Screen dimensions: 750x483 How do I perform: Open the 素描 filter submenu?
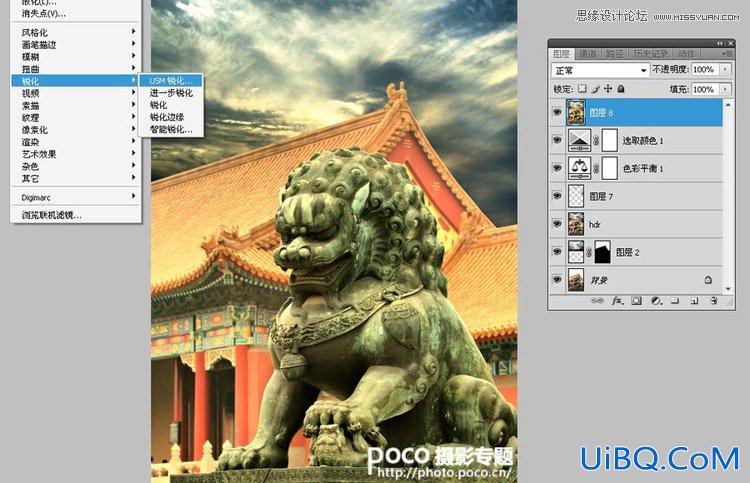[76, 105]
